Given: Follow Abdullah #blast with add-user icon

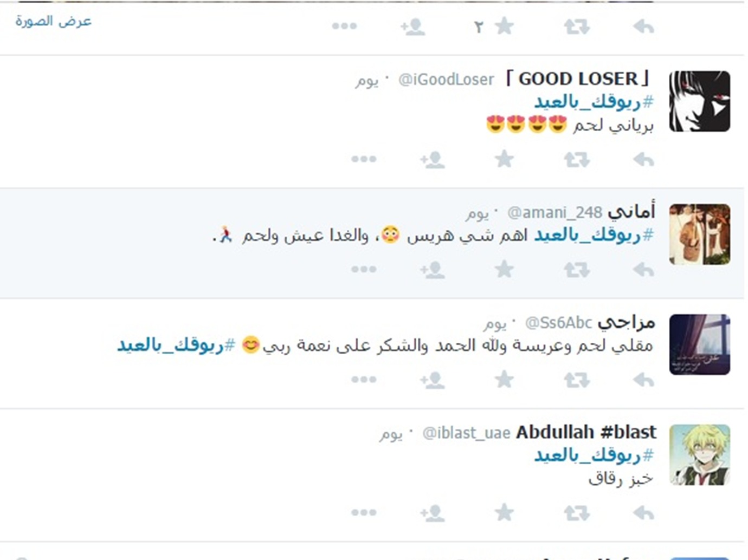Looking at the screenshot, I should [432, 513].
